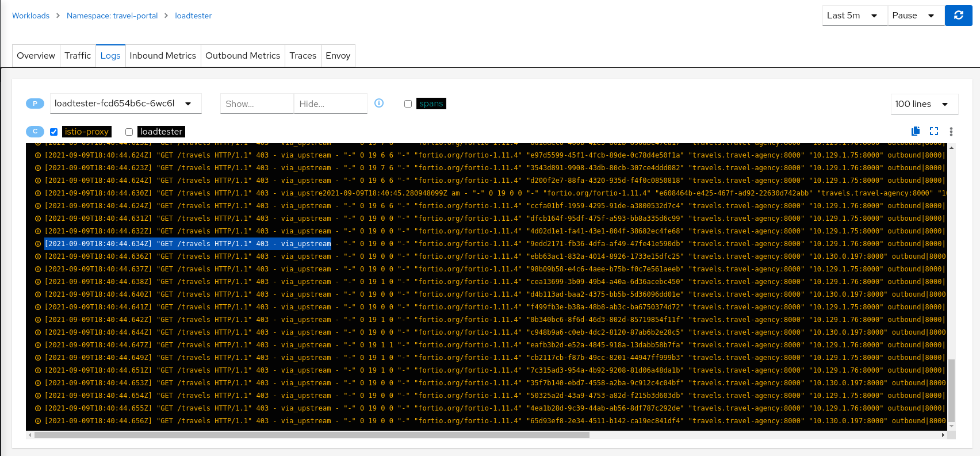The width and height of the screenshot is (980, 456).
Task: Go to Workloads breadcrumb link
Action: (x=30, y=16)
